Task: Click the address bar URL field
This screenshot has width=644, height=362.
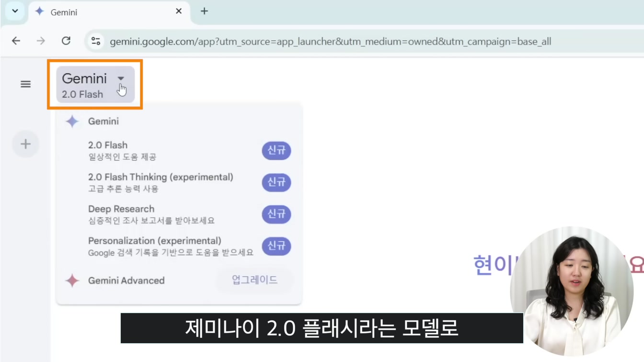Action: 331,42
